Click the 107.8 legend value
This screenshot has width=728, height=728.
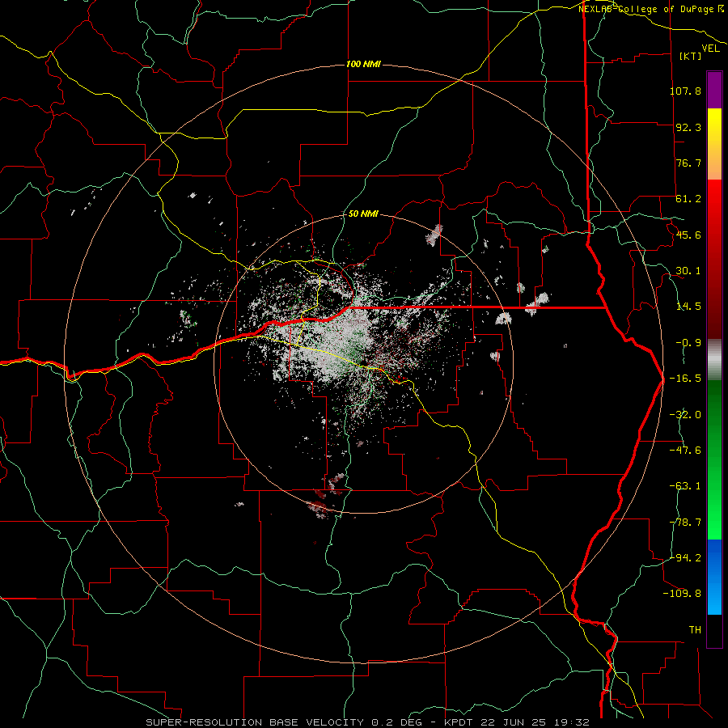point(685,91)
